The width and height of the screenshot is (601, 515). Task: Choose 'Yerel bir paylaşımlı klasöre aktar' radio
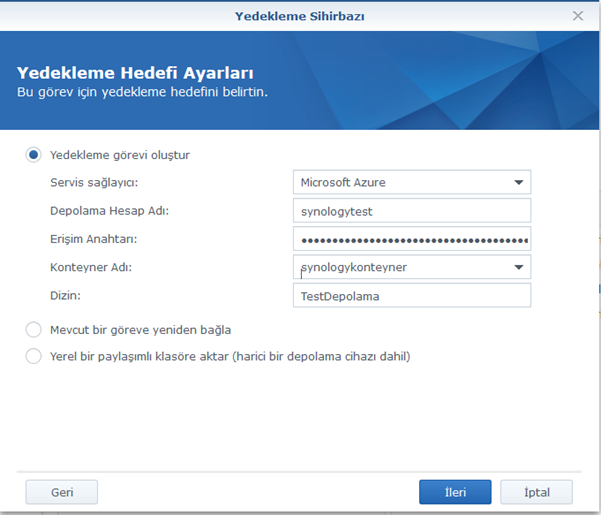[34, 356]
